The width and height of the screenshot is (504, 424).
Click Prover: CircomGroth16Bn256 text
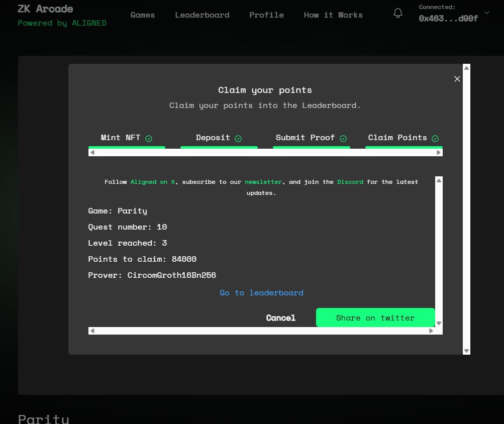tap(152, 275)
